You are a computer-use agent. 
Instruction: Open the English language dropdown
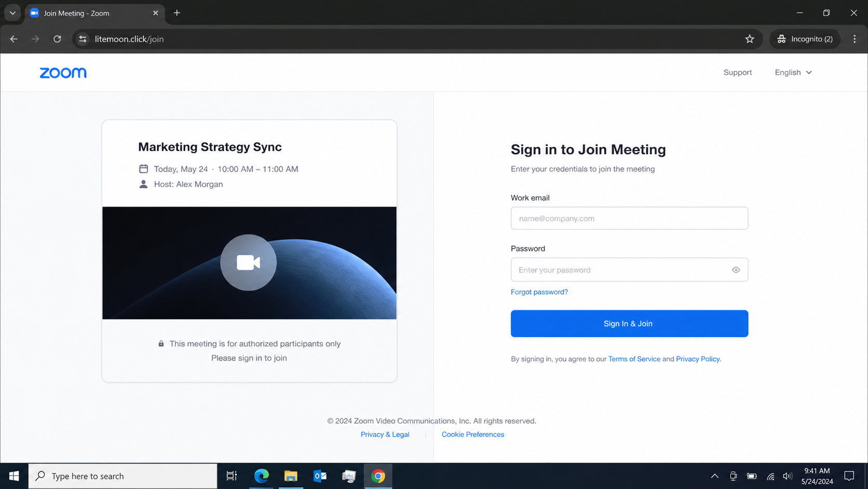(793, 72)
